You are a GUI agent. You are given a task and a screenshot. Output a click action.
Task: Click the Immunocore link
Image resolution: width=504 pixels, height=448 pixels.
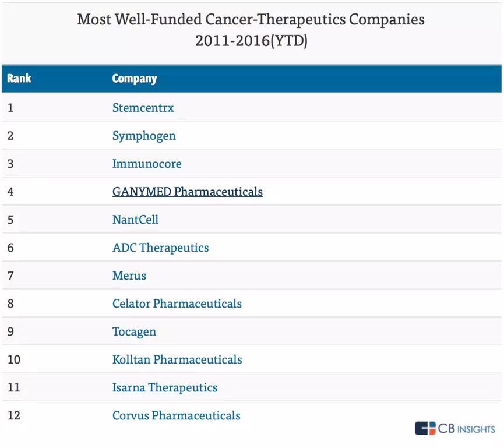click(147, 164)
